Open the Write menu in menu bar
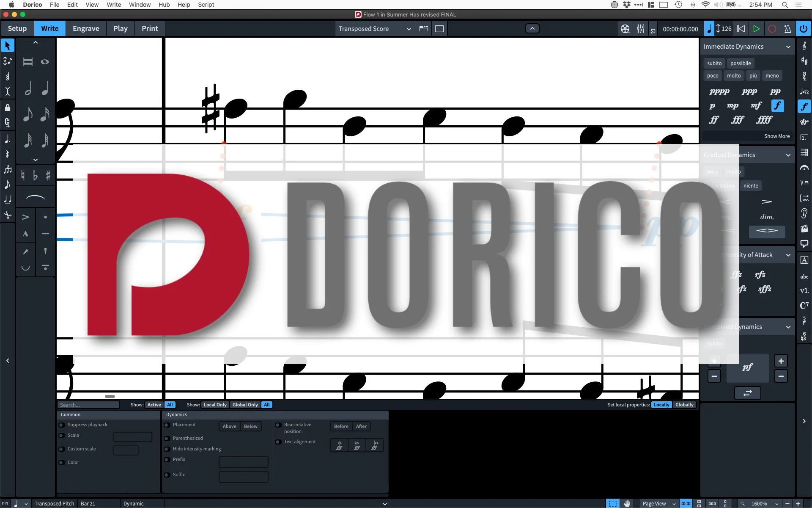 pos(113,5)
